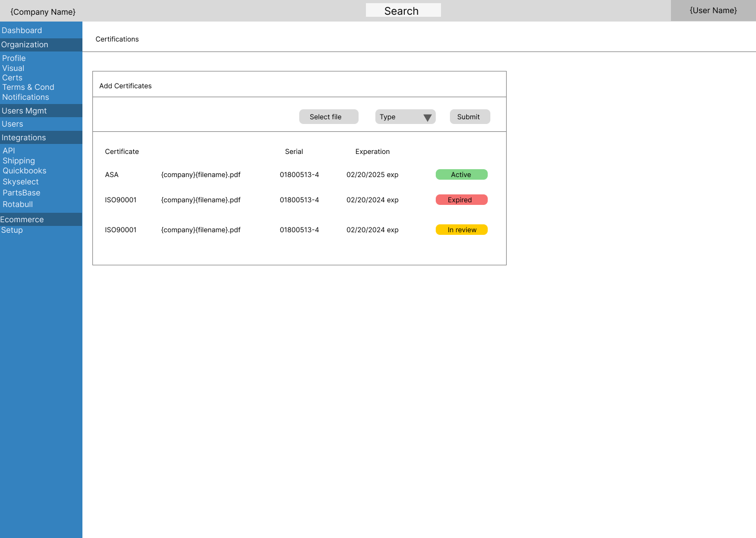The image size is (756, 538).
Task: Open the PartsBase integration
Action: pyautogui.click(x=22, y=193)
